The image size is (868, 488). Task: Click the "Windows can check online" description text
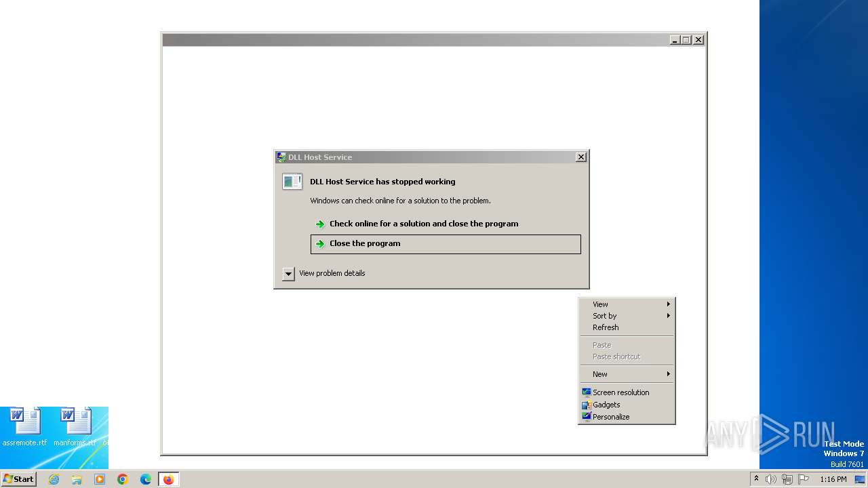coord(400,201)
